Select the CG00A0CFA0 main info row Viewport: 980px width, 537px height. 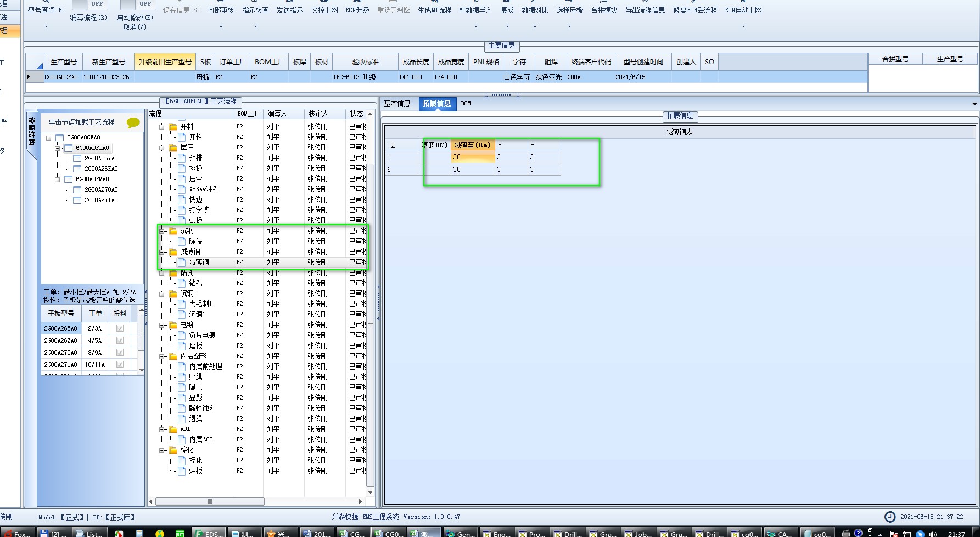[446, 77]
